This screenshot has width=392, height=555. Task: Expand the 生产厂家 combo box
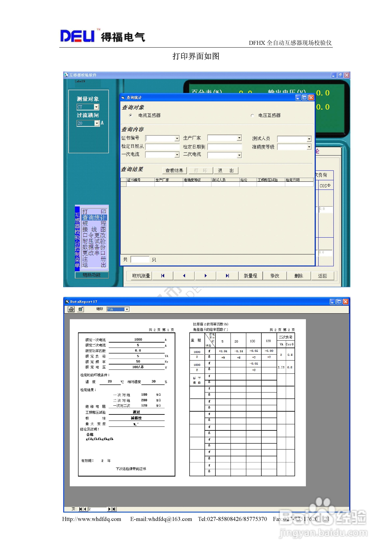[239, 138]
